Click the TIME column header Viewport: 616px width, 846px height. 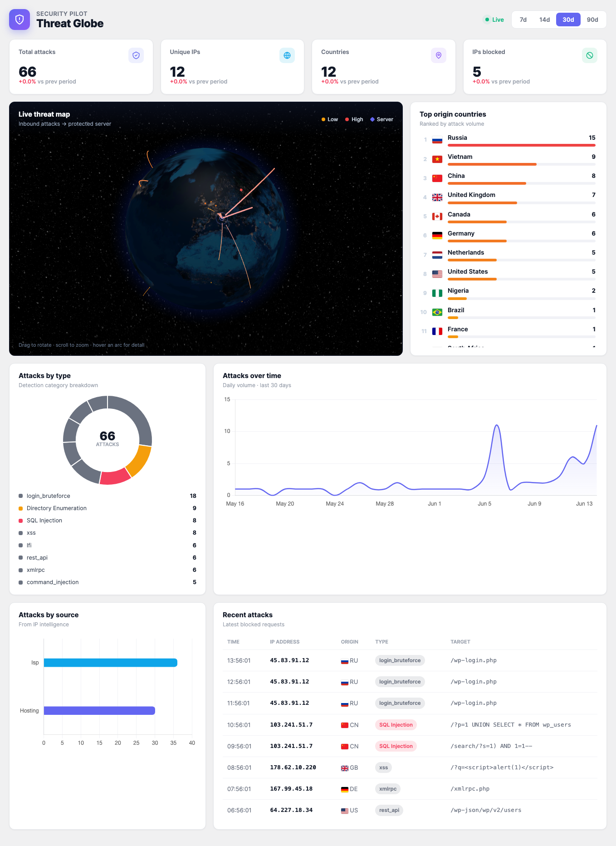tap(233, 642)
